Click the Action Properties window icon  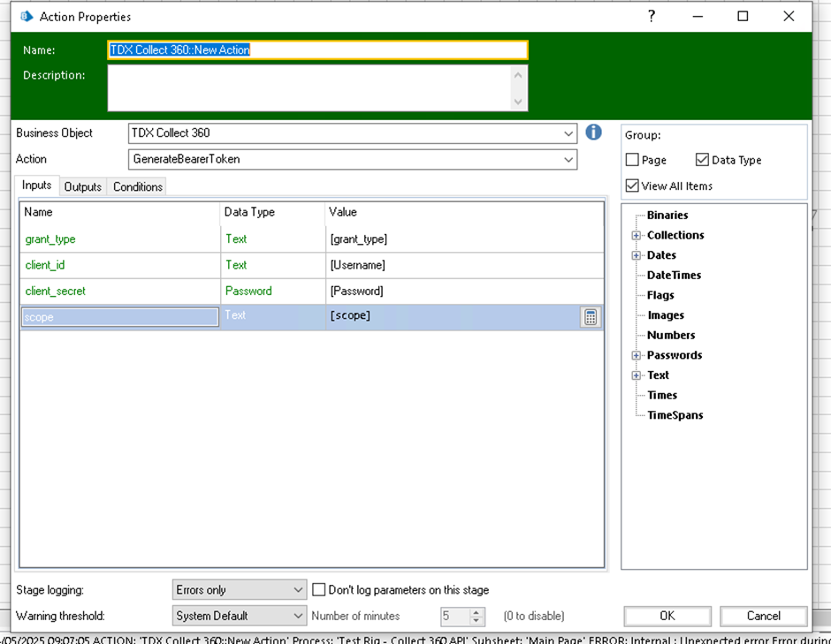coord(27,17)
